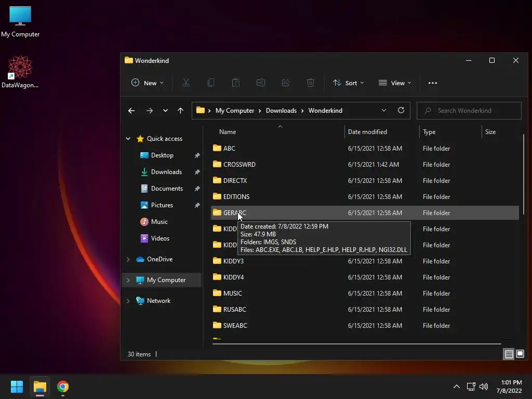The width and height of the screenshot is (532, 399).
Task: Click the Share icon in toolbar
Action: [286, 83]
